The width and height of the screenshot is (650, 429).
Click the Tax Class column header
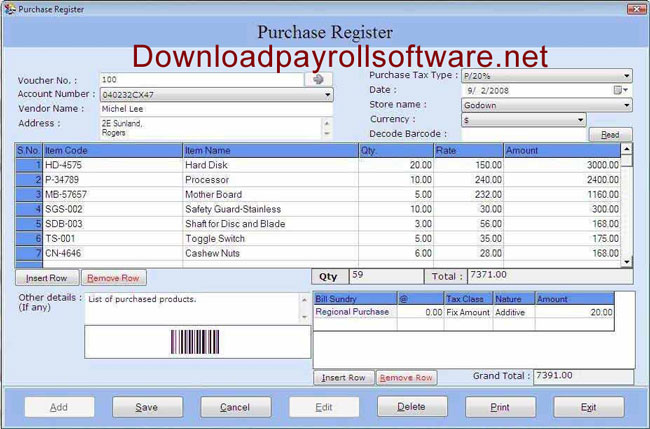tap(468, 299)
